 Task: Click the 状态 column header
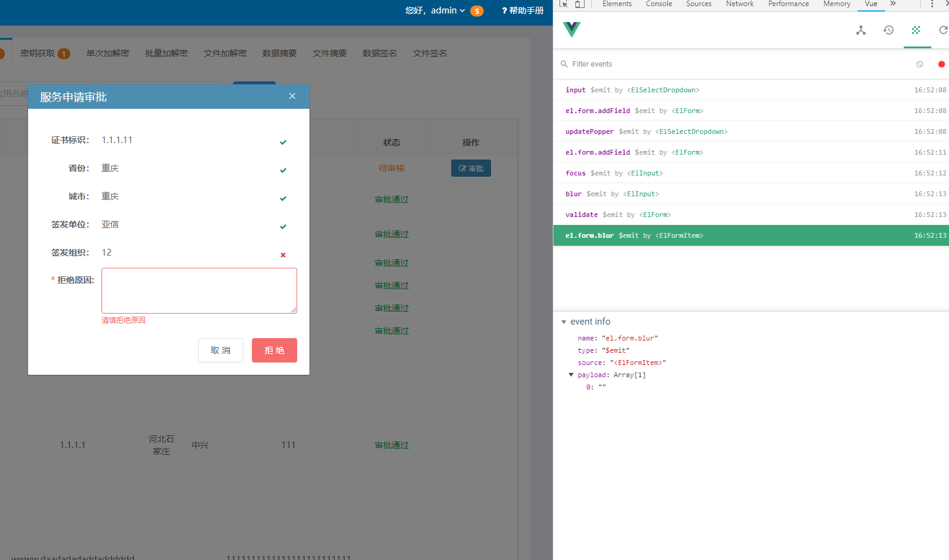tap(391, 142)
